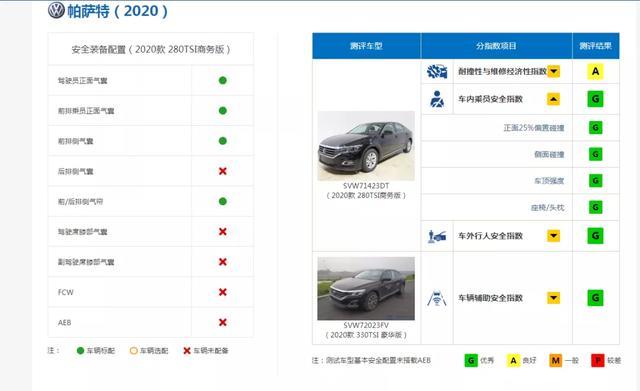This screenshot has width=640, height=391.
Task: Click the 车外行人安全指数 pedestrian icon
Action: click(x=437, y=236)
